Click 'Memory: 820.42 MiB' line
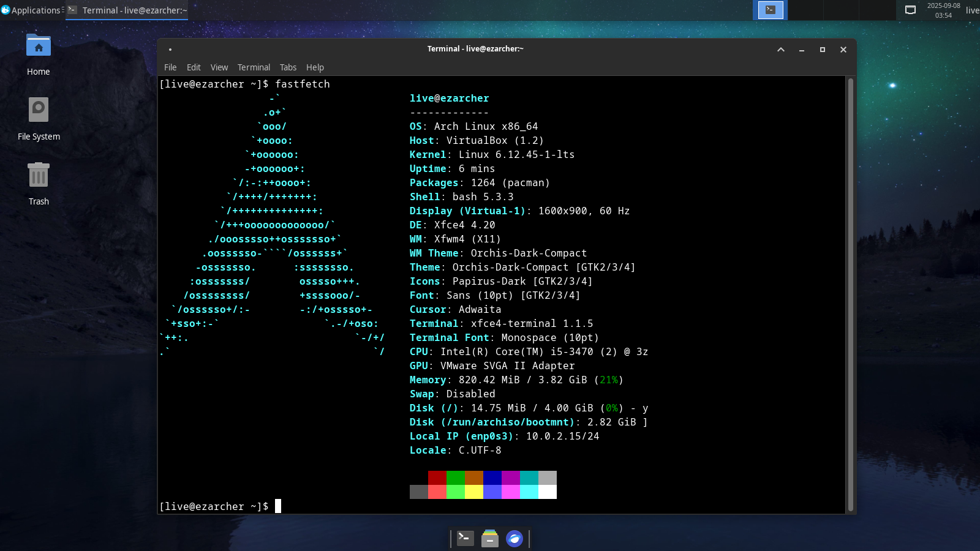This screenshot has width=980, height=551. [x=517, y=380]
